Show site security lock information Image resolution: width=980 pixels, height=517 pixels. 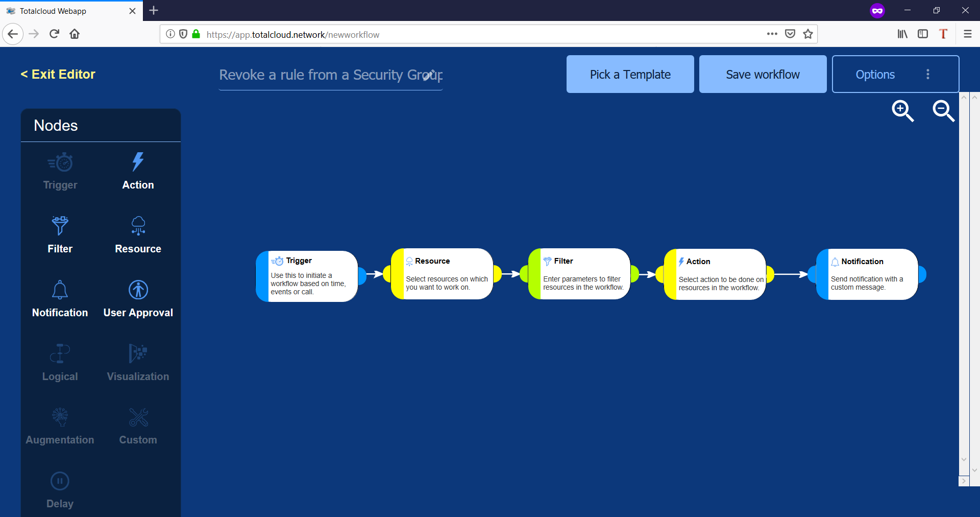[196, 34]
